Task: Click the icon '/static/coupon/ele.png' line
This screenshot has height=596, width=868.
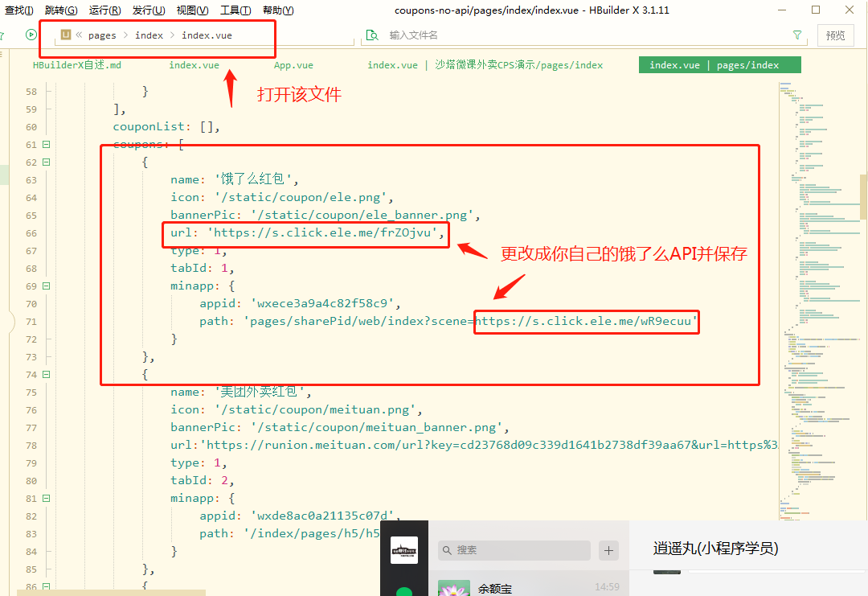Action: 282,198
